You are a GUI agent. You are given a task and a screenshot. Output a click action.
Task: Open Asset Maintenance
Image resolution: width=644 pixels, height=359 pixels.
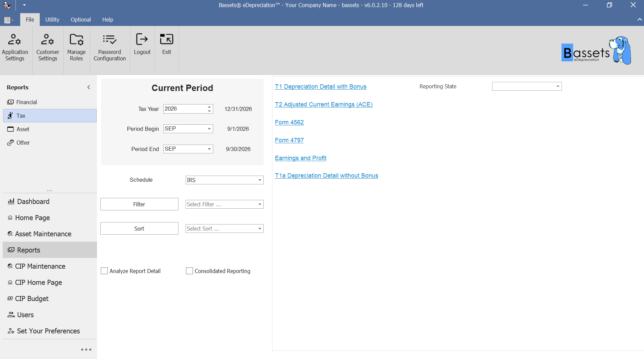coord(50,234)
